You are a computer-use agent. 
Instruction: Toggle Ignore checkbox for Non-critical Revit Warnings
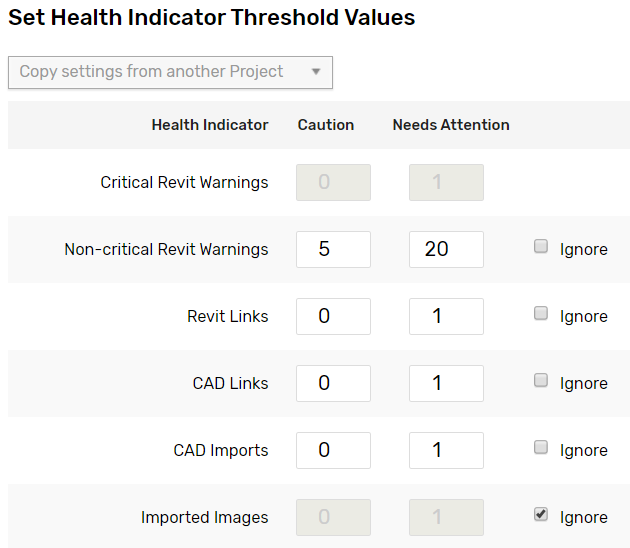(x=541, y=247)
